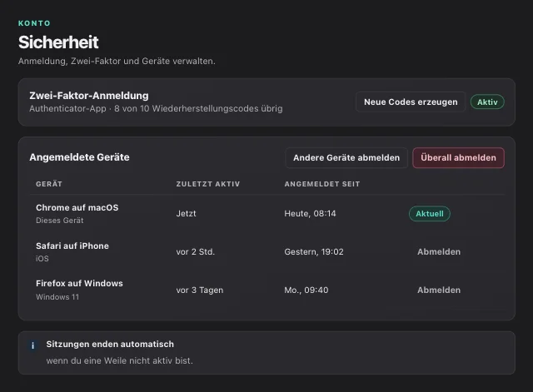Sign out Safari auf iPhone with Abmelden
Image resolution: width=533 pixels, height=392 pixels.
tap(439, 251)
